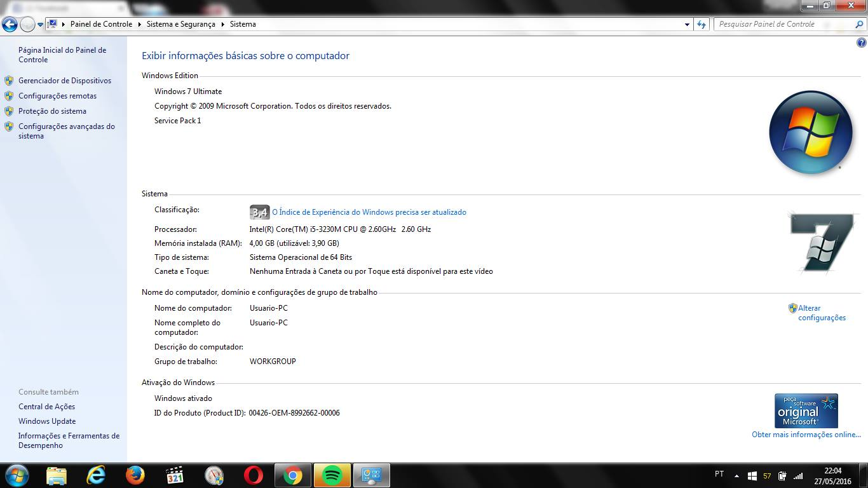Open the recent pages dropdown arrow
The height and width of the screenshot is (488, 868).
(41, 25)
